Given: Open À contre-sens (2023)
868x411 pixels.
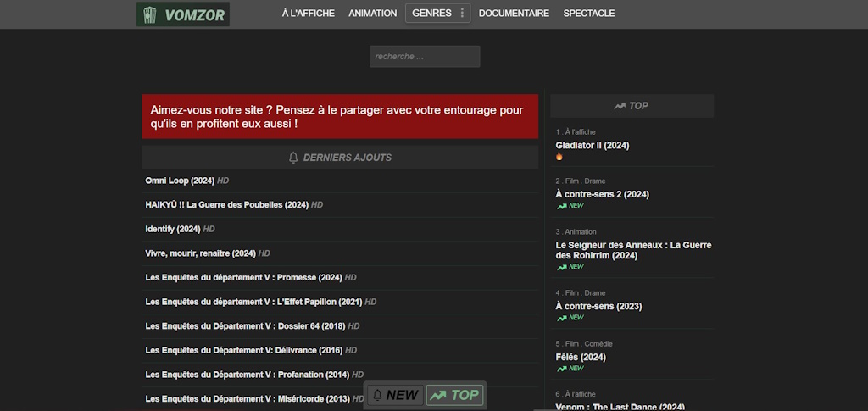Looking at the screenshot, I should coord(598,306).
